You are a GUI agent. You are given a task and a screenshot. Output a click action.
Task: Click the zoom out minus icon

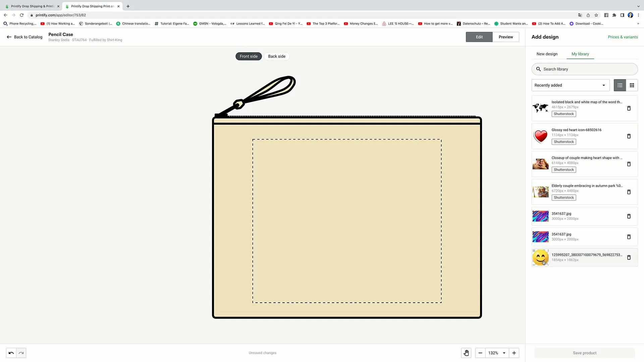[480, 353]
